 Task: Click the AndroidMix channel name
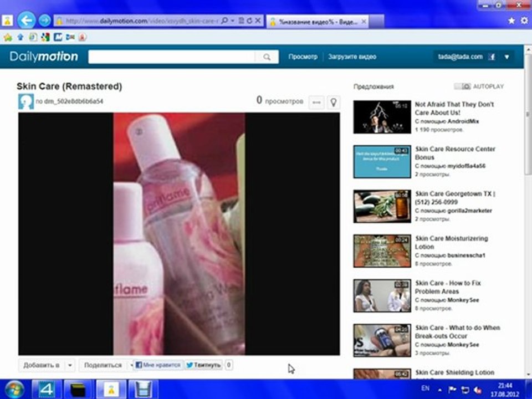click(x=463, y=121)
